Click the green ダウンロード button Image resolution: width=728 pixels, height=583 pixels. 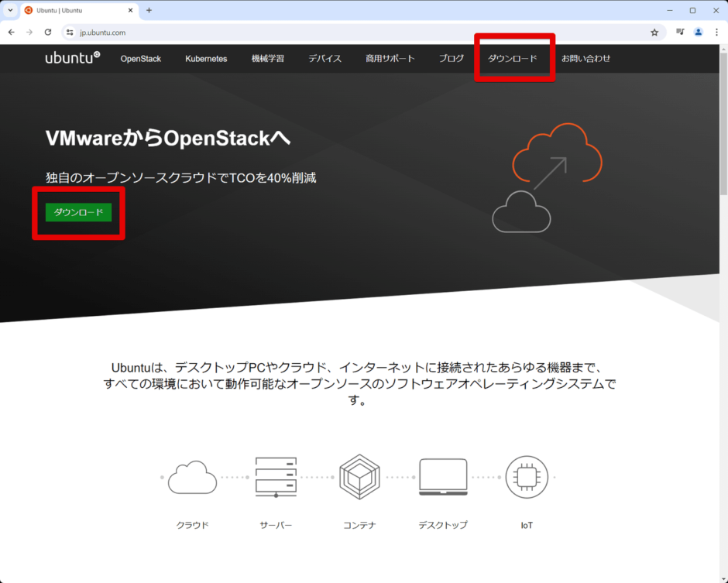(x=78, y=212)
